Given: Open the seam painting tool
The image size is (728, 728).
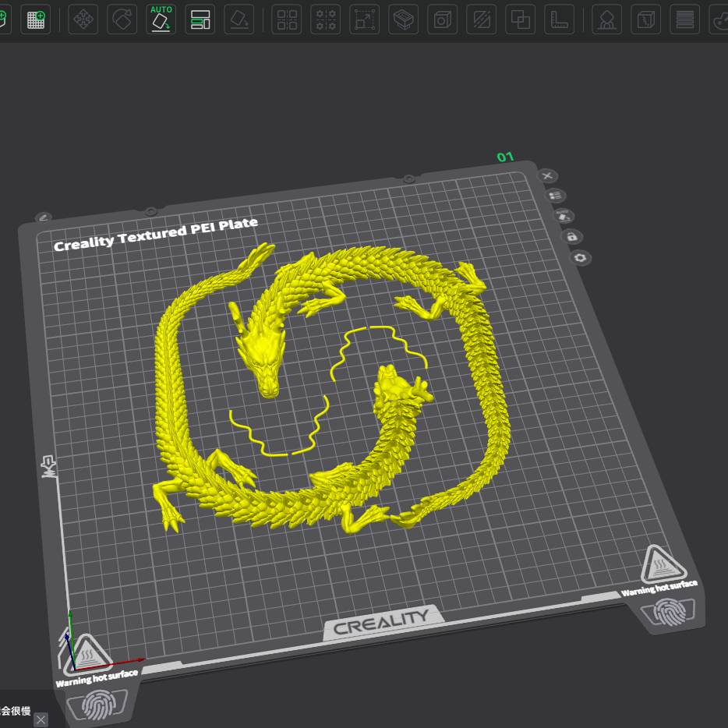Looking at the screenshot, I should point(646,19).
